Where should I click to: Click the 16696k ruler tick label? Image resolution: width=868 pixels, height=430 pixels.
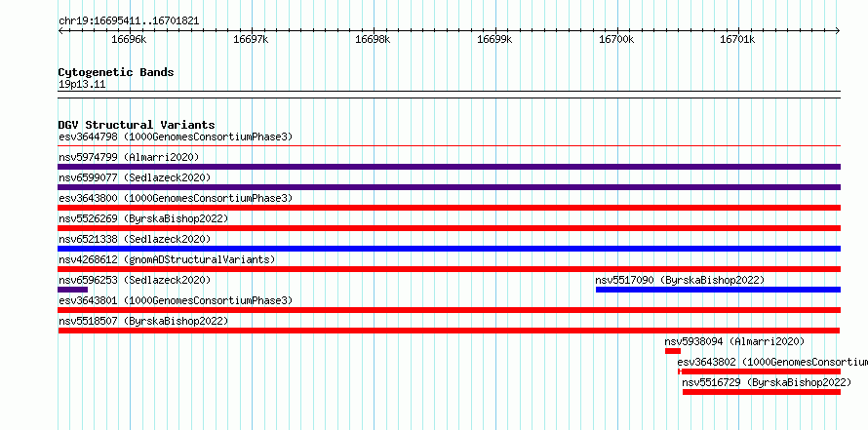click(x=129, y=39)
